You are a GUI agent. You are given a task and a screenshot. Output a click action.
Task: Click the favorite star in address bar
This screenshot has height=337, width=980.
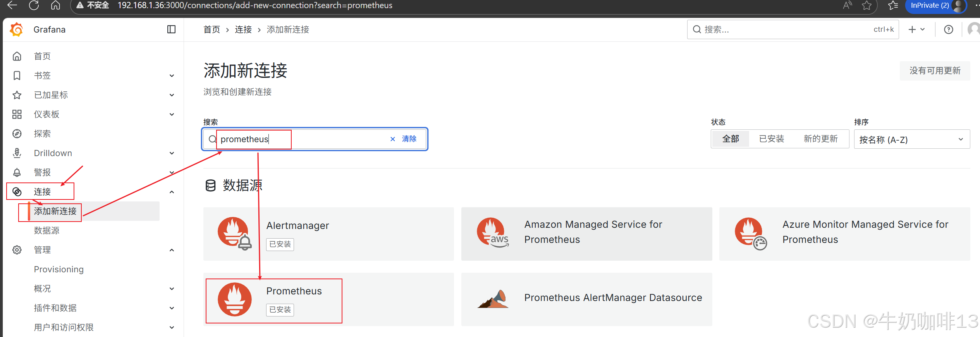click(867, 5)
